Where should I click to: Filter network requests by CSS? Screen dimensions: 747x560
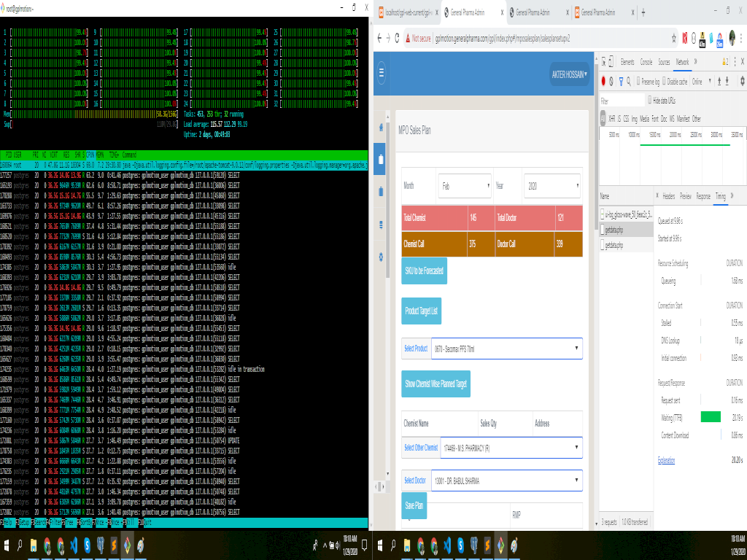click(x=626, y=119)
